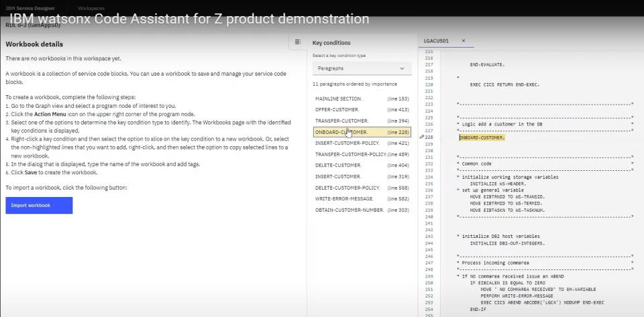Screen dimensions: 644x317
Task: Select WRITE-ERROR-MESSAGE paragraph
Action: [362, 198]
